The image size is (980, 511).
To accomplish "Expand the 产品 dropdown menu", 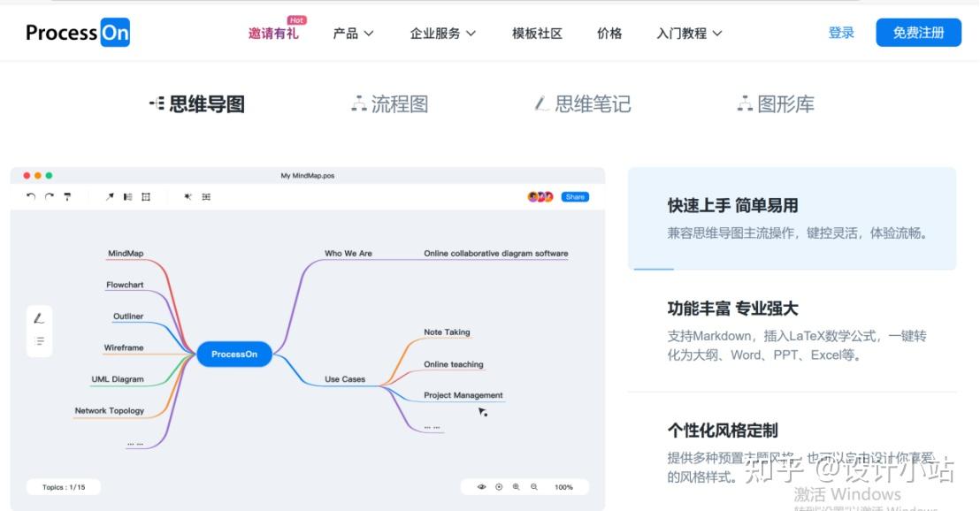I will click(353, 33).
